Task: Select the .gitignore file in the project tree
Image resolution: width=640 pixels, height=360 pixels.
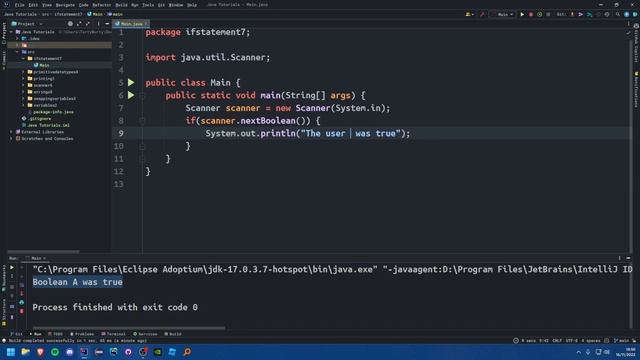Action: click(x=37, y=118)
